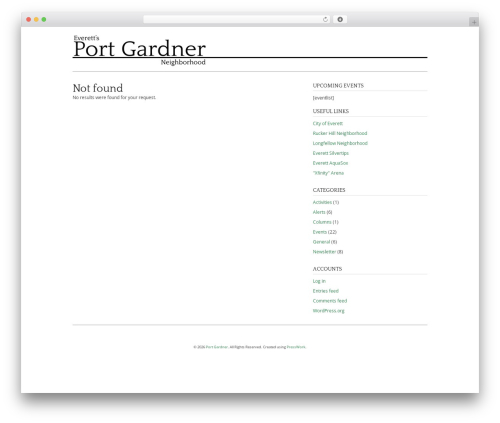Click the Not found heading
The height and width of the screenshot is (423, 500).
98,88
